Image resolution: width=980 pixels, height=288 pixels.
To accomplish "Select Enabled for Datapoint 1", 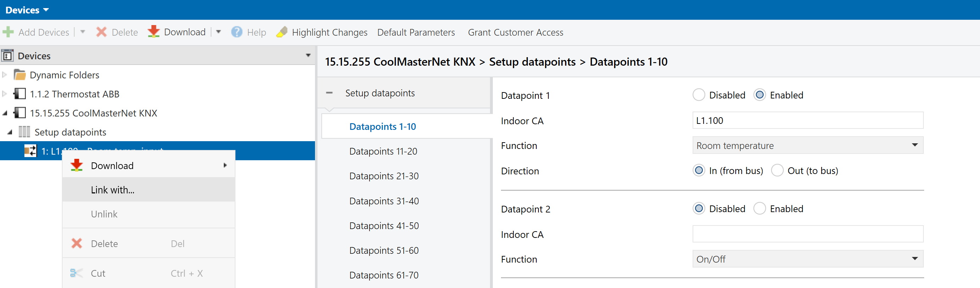I will tap(759, 95).
